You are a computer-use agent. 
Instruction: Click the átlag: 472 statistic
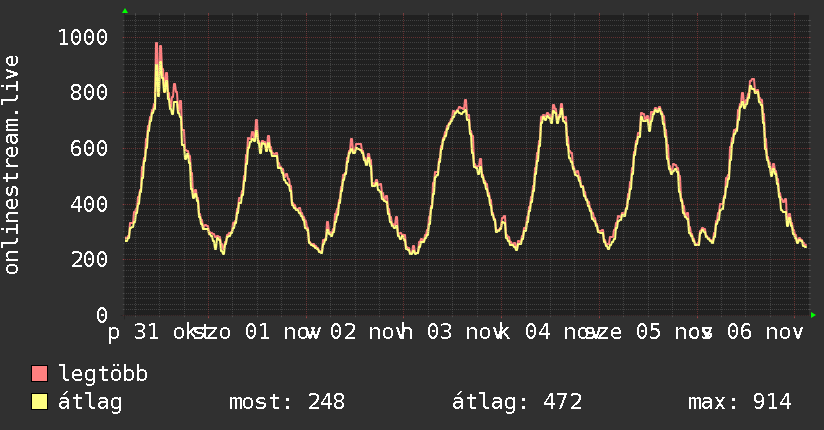[517, 402]
